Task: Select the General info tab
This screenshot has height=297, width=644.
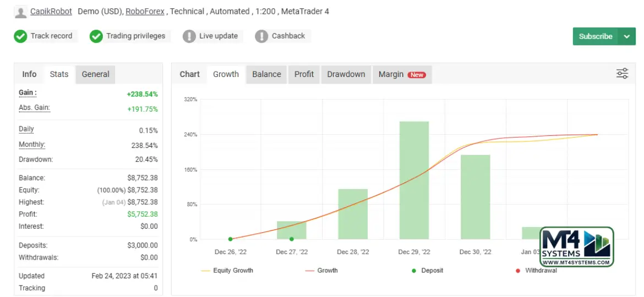Action: pos(95,74)
